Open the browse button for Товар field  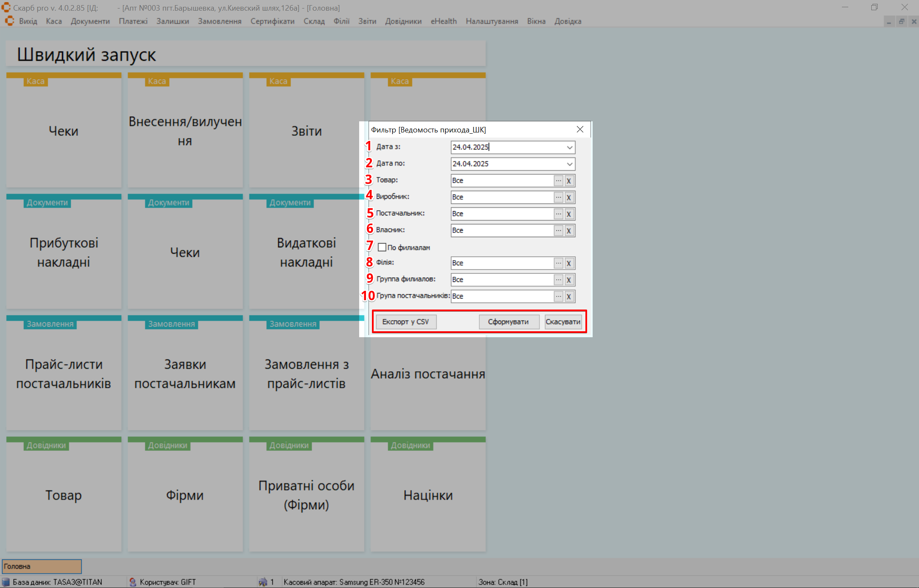pyautogui.click(x=558, y=181)
